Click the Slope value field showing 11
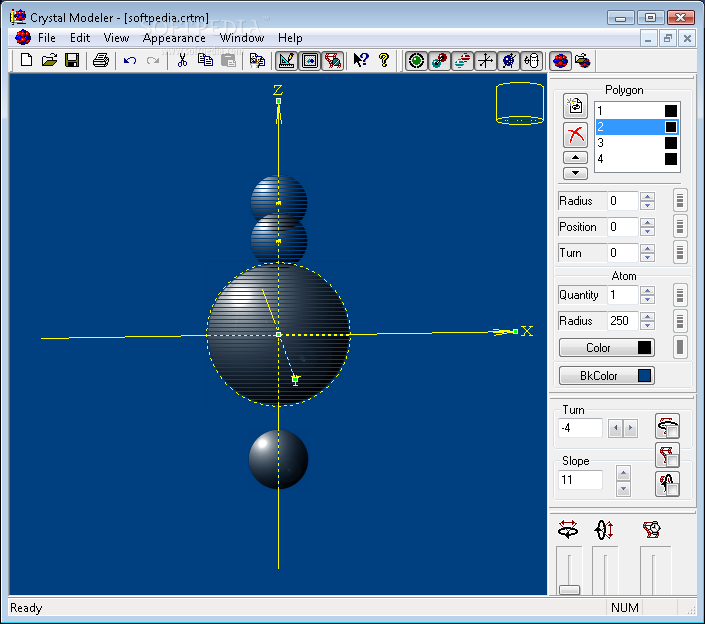This screenshot has width=705, height=624. [x=580, y=480]
